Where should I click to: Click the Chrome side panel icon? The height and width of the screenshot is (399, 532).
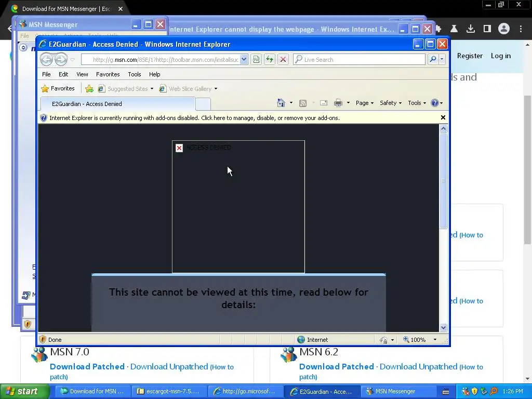(x=487, y=29)
